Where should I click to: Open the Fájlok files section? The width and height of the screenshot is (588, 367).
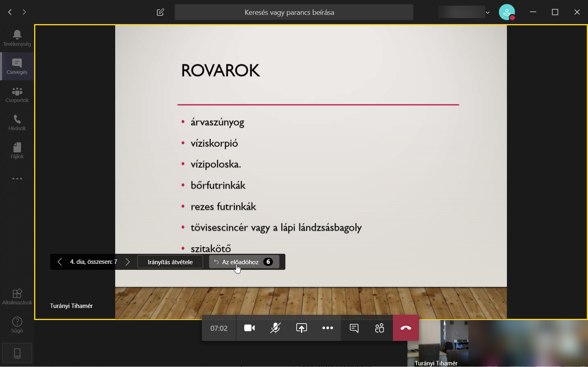(x=17, y=151)
